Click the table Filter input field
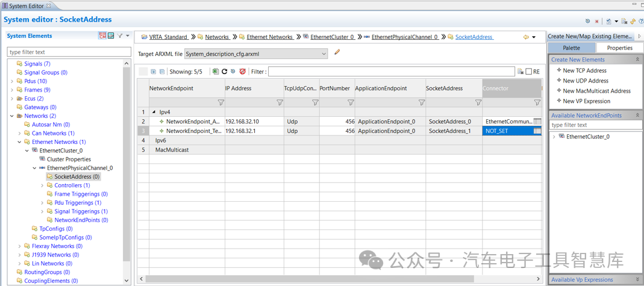Image resolution: width=644 pixels, height=286 pixels. point(392,72)
